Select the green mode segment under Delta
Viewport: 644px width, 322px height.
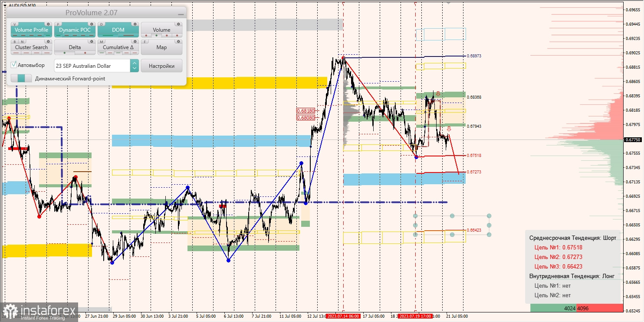[65, 53]
